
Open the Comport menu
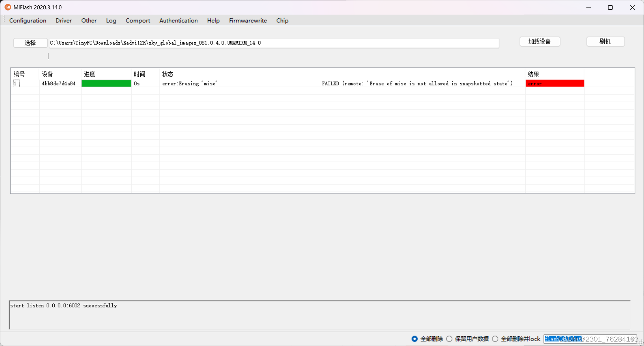coord(138,21)
